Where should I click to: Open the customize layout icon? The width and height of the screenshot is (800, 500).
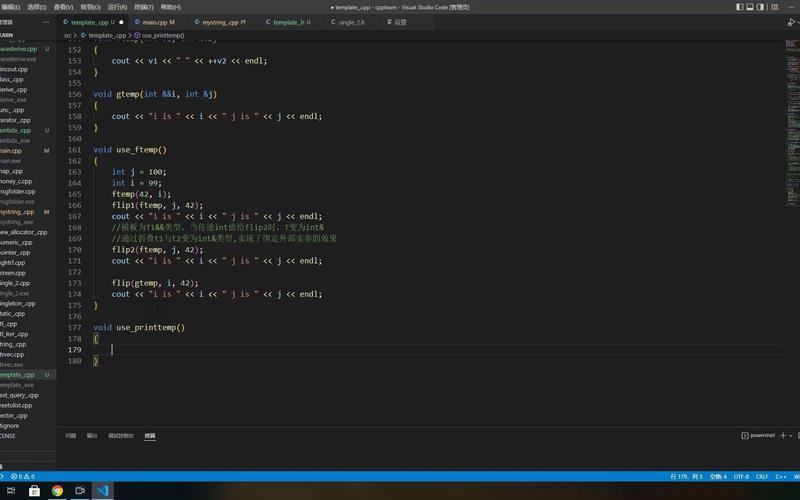[774, 7]
